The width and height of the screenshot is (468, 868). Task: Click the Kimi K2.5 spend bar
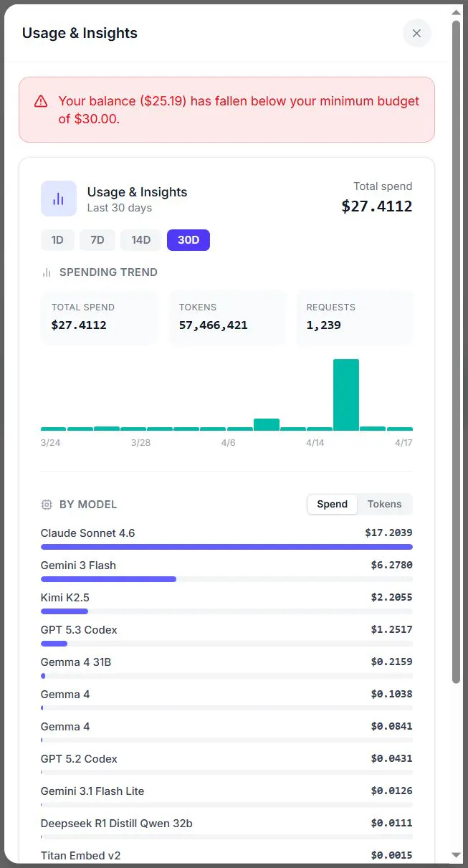(65, 611)
